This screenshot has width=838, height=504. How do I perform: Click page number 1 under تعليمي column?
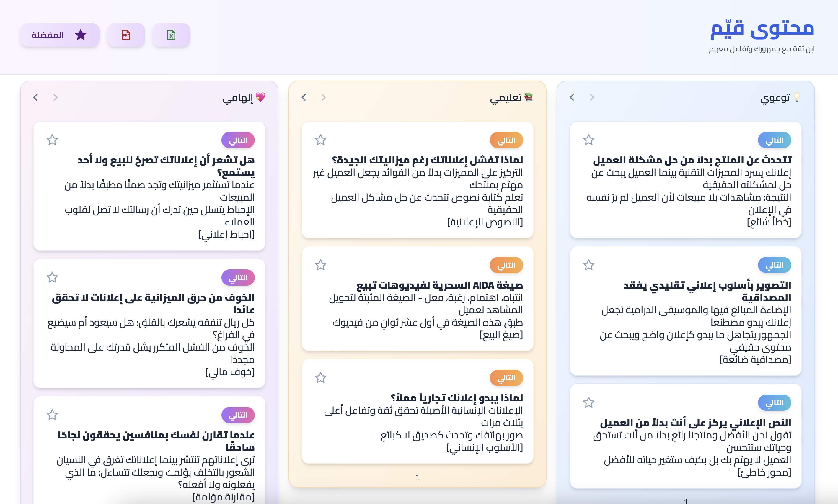[417, 477]
